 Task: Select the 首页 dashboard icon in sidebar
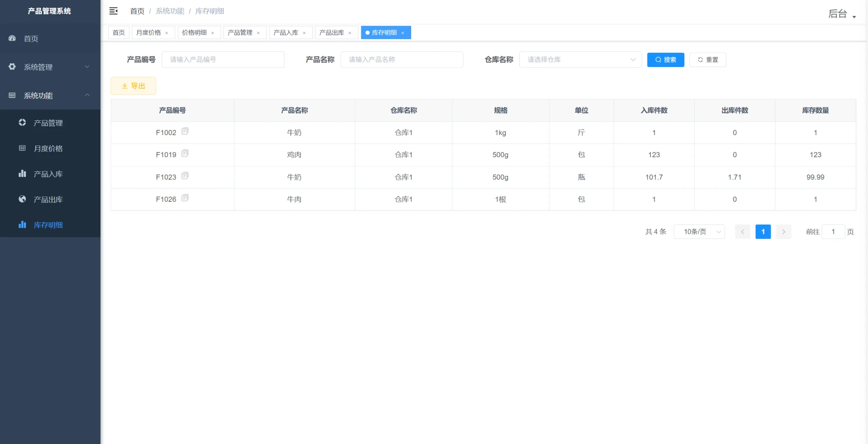click(12, 38)
